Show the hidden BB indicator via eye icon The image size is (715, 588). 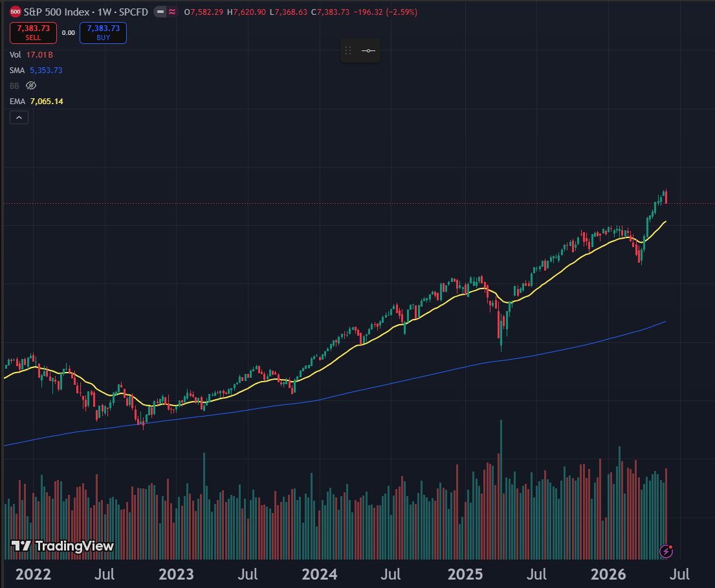tap(31, 85)
